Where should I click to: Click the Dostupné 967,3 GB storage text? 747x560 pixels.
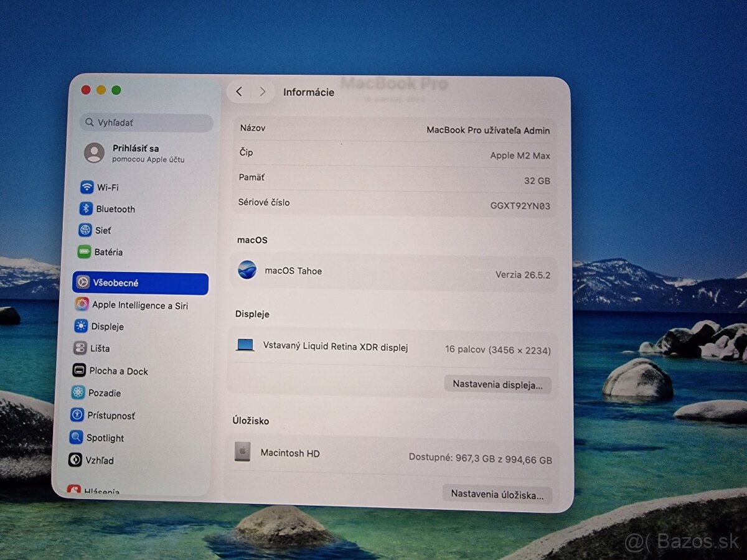481,460
